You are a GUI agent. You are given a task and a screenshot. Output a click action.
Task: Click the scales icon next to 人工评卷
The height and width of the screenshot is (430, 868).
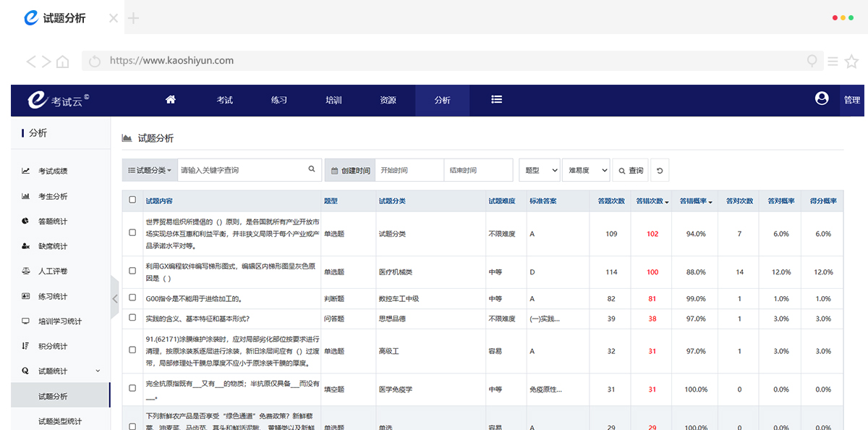(x=25, y=271)
